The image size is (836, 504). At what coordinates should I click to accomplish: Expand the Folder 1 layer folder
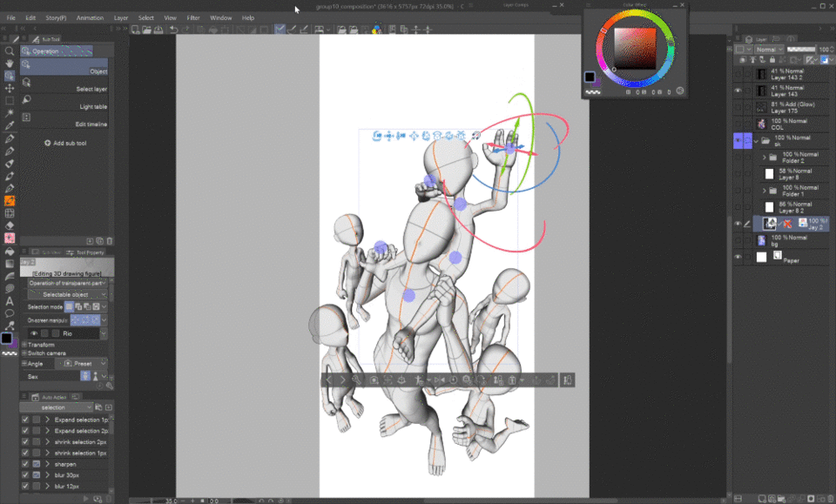(764, 191)
